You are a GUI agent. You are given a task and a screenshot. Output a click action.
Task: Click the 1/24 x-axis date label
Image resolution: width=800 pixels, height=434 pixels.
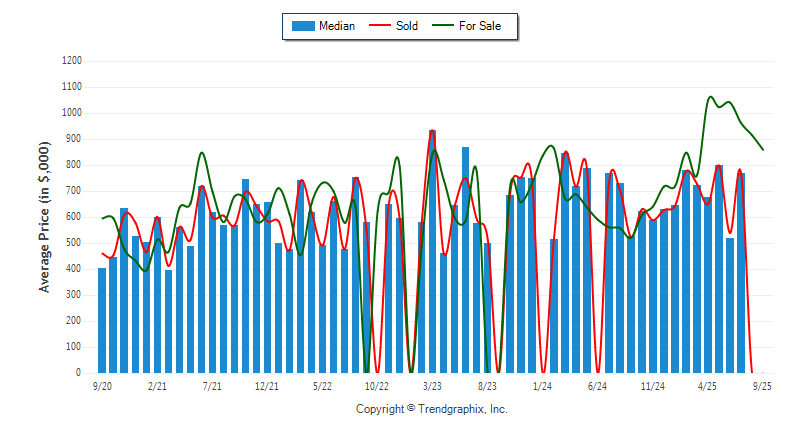(x=542, y=385)
